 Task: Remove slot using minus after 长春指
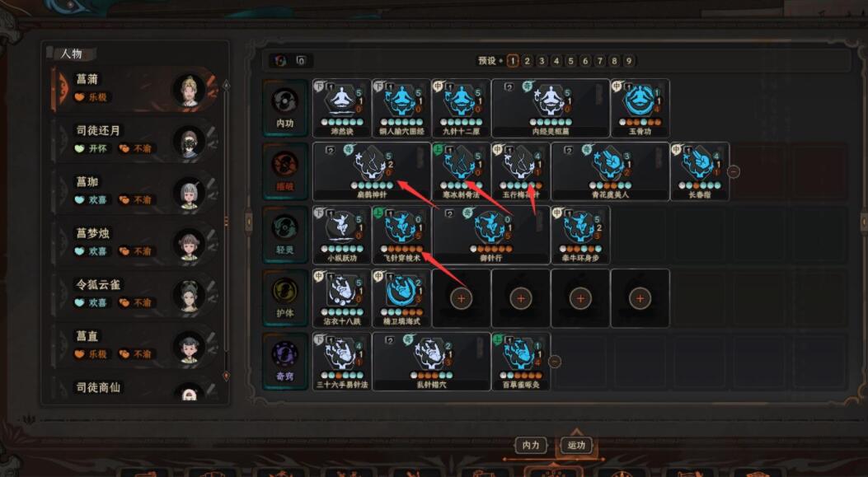coord(734,171)
